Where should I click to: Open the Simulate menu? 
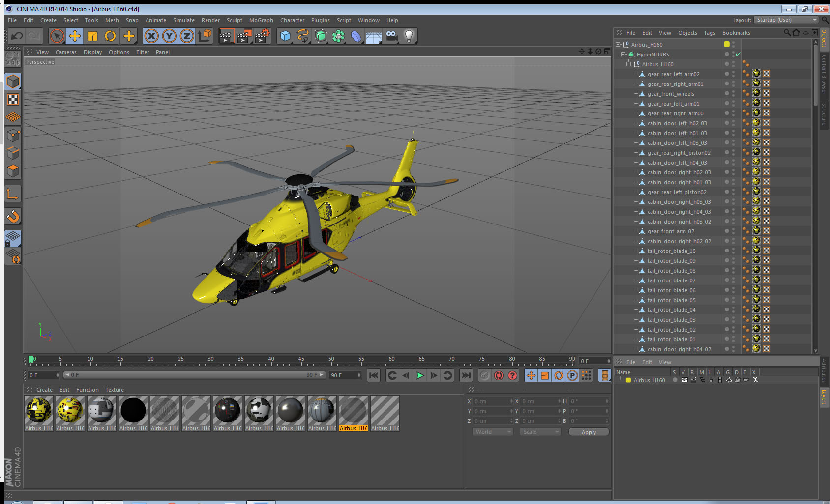point(184,20)
